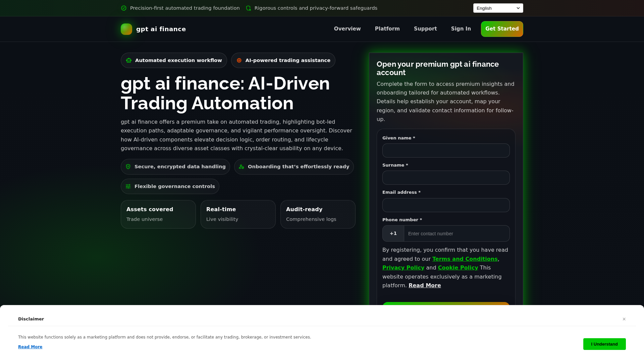Click the I Understand button

(604, 344)
